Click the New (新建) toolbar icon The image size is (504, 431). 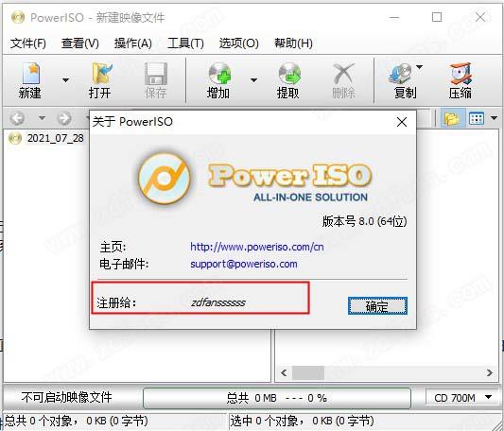(x=31, y=74)
